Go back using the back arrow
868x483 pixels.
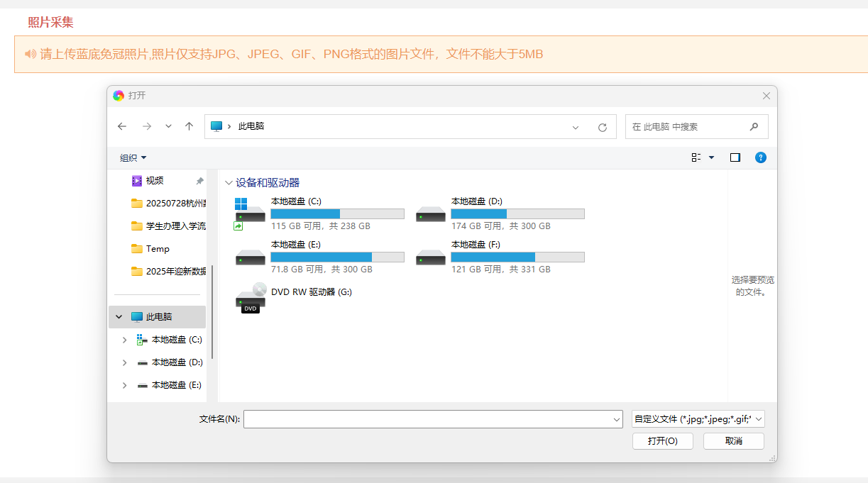[122, 126]
